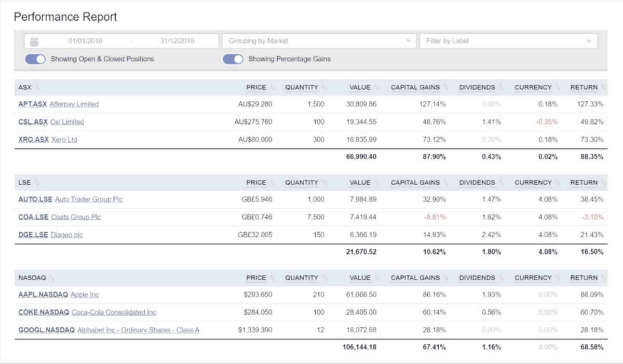Image resolution: width=623 pixels, height=364 pixels.
Task: Sort LSE table by PRICE icon
Action: pyautogui.click(x=273, y=183)
